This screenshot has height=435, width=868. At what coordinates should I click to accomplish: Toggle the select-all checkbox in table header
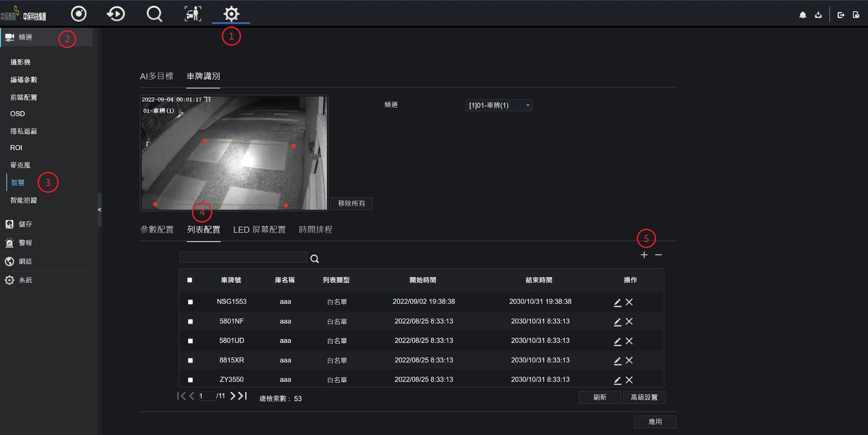(190, 280)
